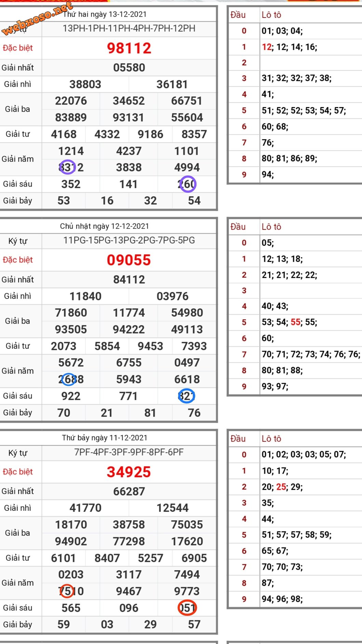Click fifth prize number 9467
Image resolution: width=362 pixels, height=644 pixels.
click(x=129, y=591)
